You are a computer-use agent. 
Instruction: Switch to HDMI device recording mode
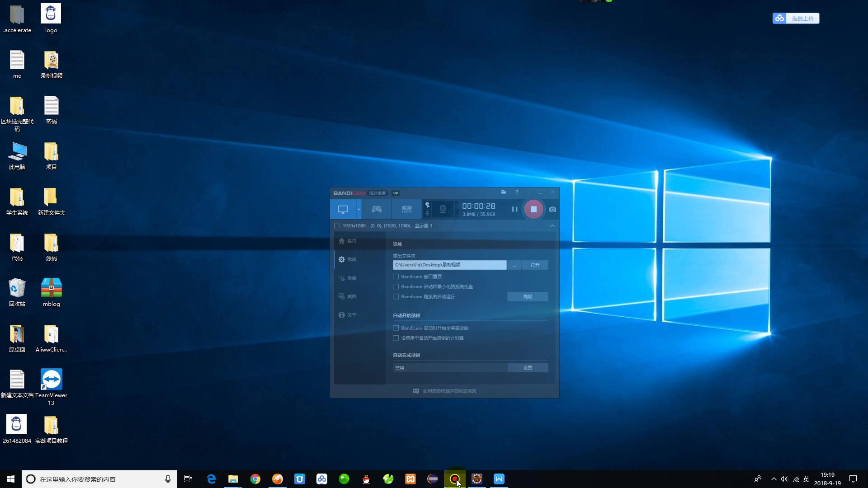point(406,210)
